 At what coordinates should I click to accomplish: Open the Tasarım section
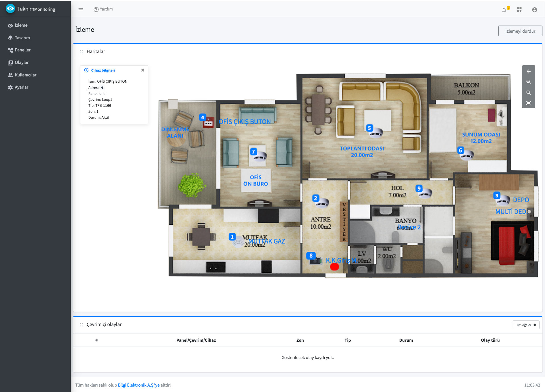(22, 37)
